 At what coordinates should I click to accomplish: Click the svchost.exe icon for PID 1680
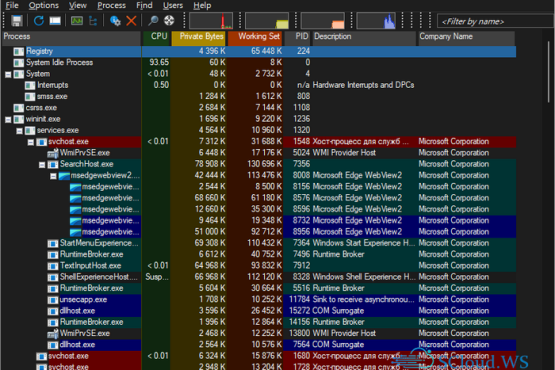[41, 356]
